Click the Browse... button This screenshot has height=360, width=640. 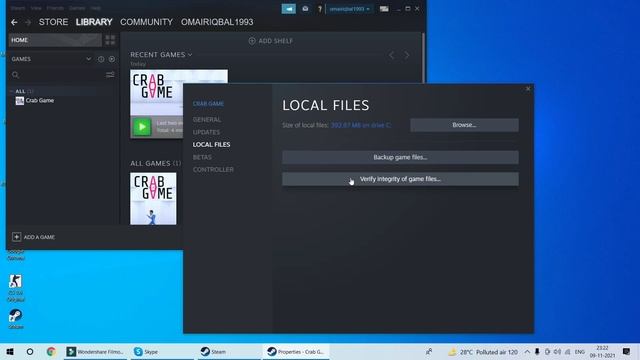coord(464,125)
